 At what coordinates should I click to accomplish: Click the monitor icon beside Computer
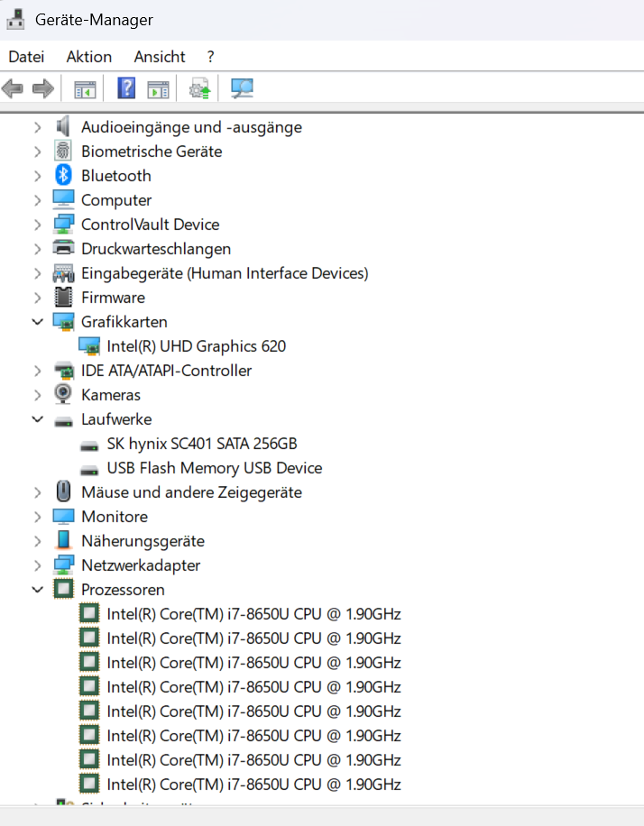[63, 199]
